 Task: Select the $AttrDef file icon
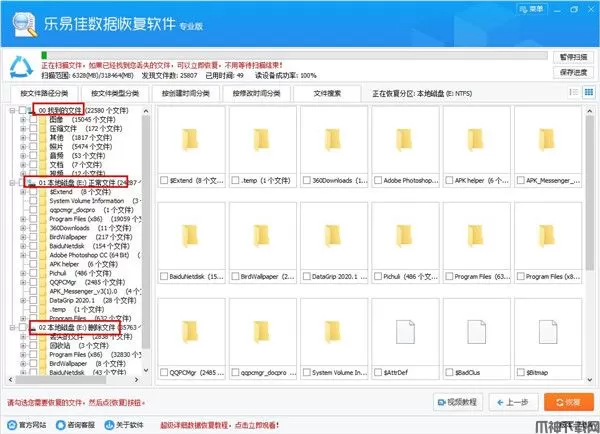(x=405, y=331)
